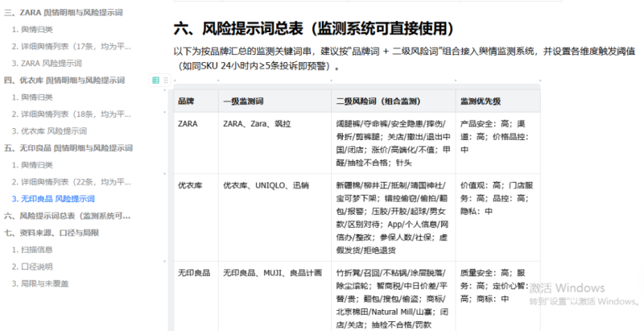
Task: Select highlighted outline item 3. 无印良品 风险提示词
Action: [53, 199]
